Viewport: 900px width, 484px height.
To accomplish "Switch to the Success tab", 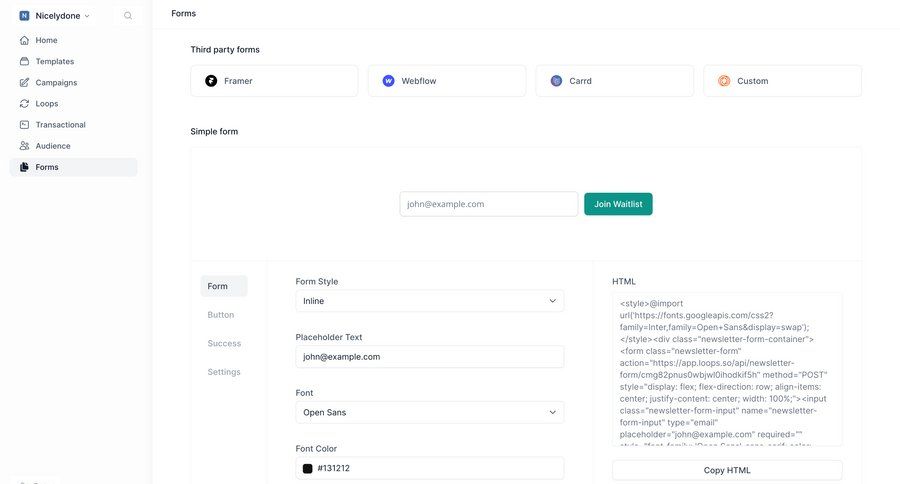I will tap(224, 343).
